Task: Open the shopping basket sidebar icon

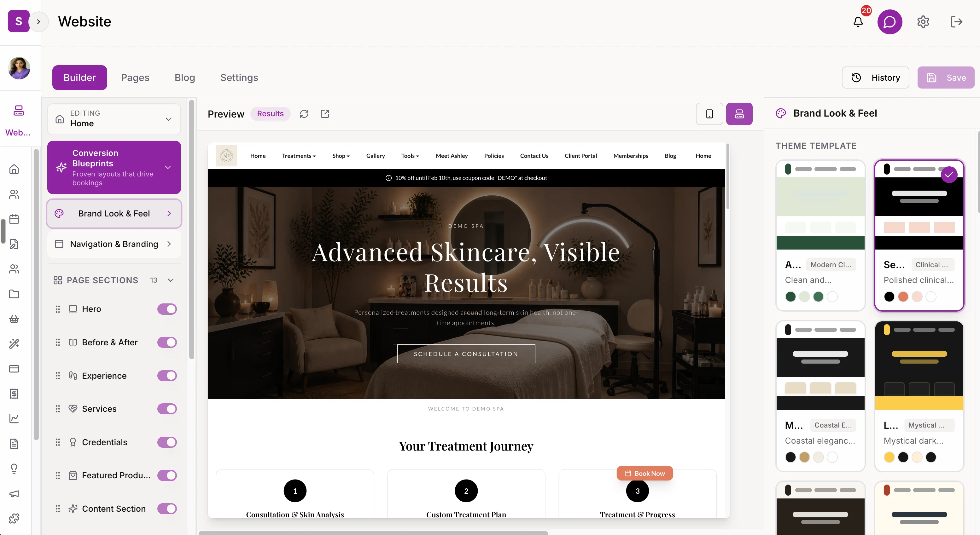Action: click(x=14, y=319)
